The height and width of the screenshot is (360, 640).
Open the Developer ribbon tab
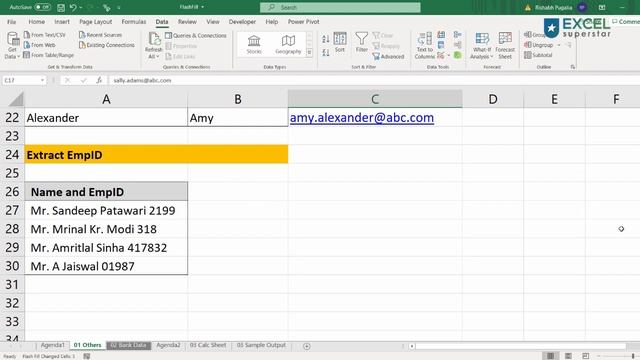(242, 22)
